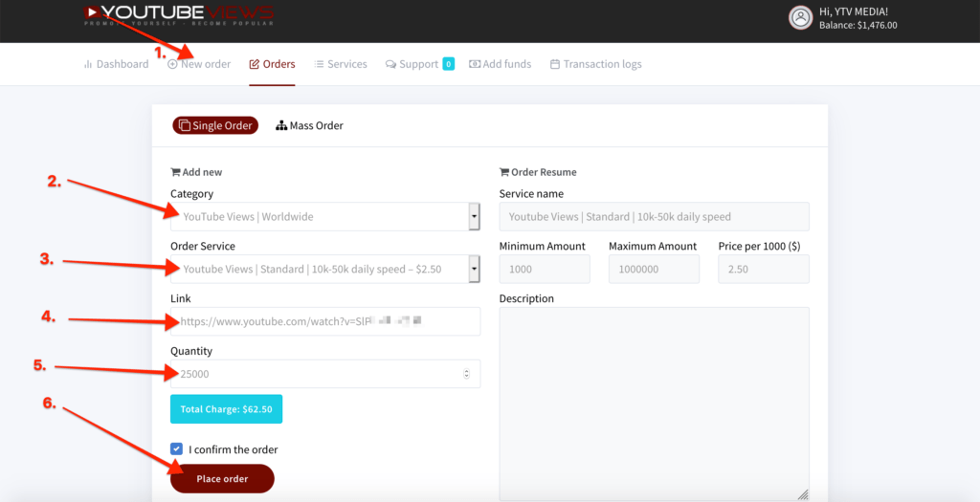Click the Quantity stepper arrows
Viewport: 980px width, 502px height.
(466, 374)
